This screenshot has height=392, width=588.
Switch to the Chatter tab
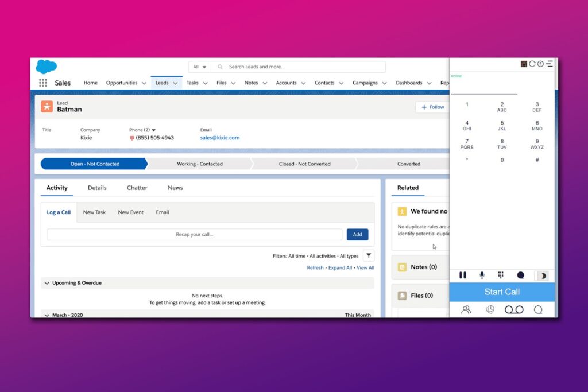[137, 188]
